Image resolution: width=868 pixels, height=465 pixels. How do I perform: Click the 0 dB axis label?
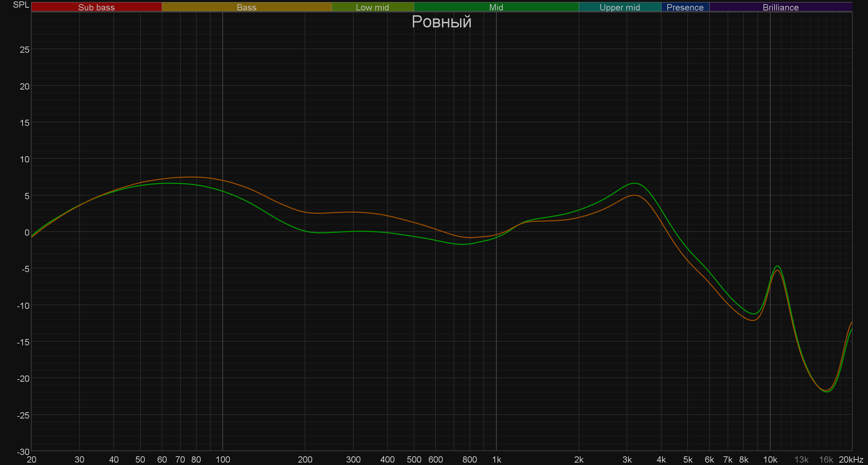point(27,232)
